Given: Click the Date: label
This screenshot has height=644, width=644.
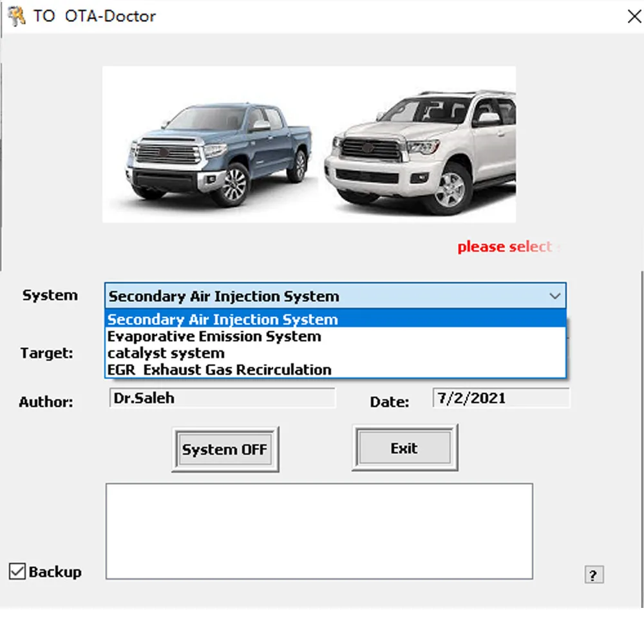Looking at the screenshot, I should [x=390, y=402].
